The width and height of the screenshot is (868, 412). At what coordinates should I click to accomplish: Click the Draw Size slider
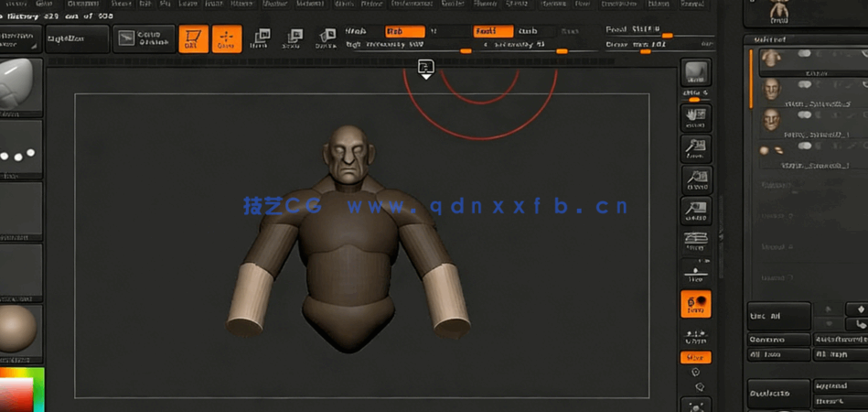tap(659, 46)
